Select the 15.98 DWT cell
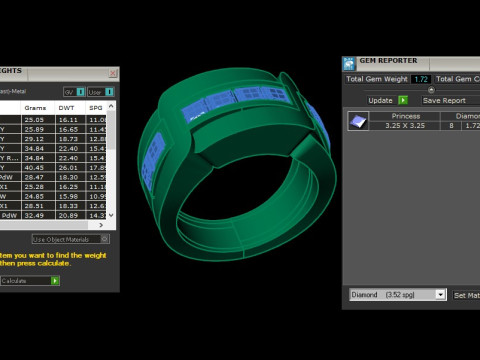The image size is (480, 360). tap(70, 196)
